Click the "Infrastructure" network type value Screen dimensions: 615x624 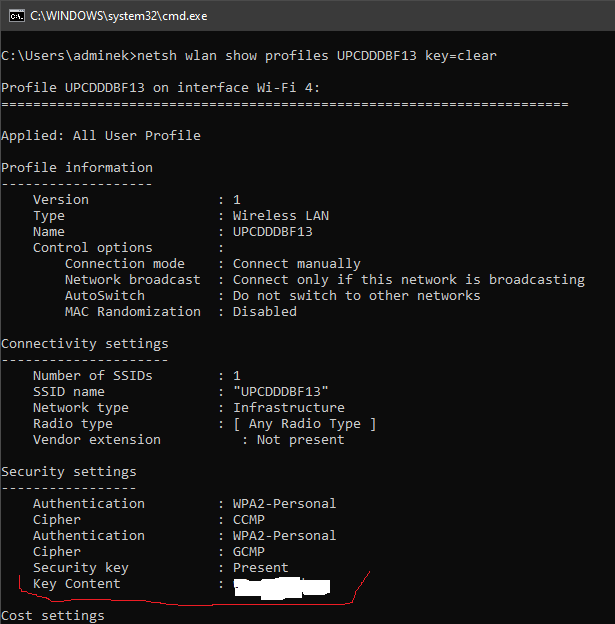pyautogui.click(x=288, y=407)
